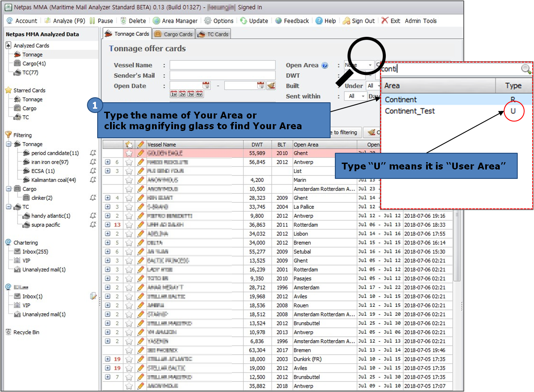Open the Sent within All dropdown
The height and width of the screenshot is (392, 534).
pyautogui.click(x=356, y=96)
